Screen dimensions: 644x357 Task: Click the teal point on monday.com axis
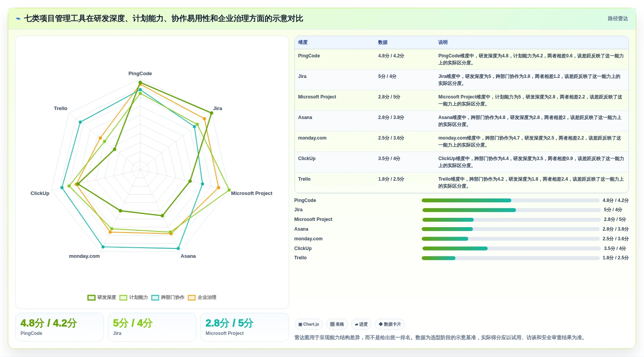[x=103, y=247]
